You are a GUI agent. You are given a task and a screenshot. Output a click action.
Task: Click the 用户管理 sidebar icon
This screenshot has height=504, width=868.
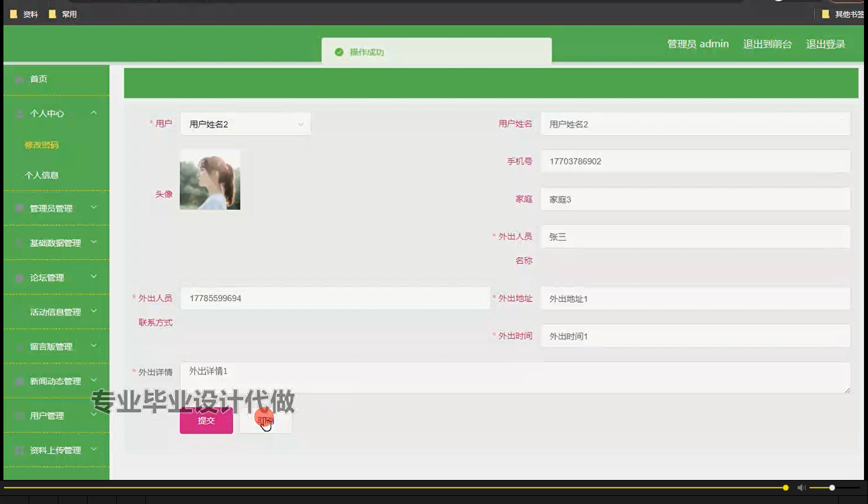(19, 415)
